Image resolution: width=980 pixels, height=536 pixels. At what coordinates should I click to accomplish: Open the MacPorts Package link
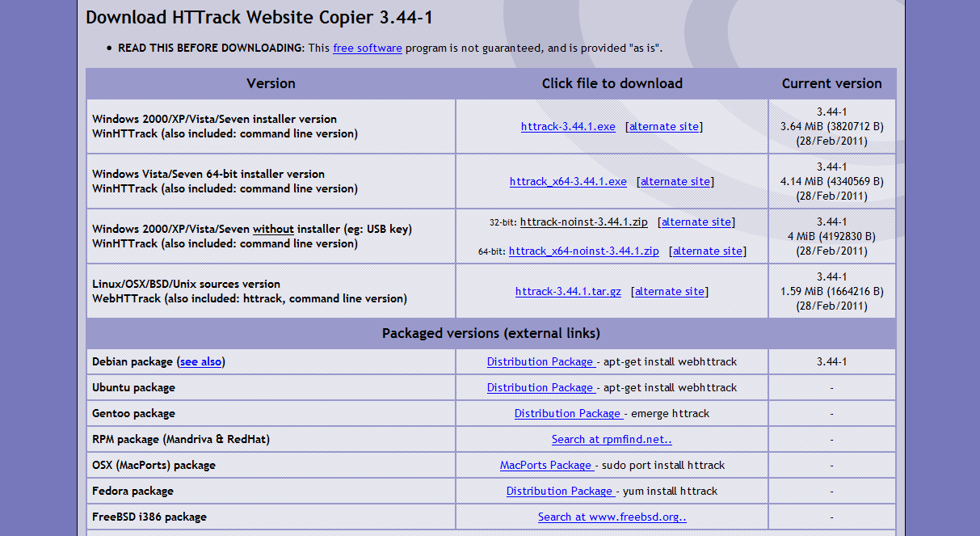point(547,465)
